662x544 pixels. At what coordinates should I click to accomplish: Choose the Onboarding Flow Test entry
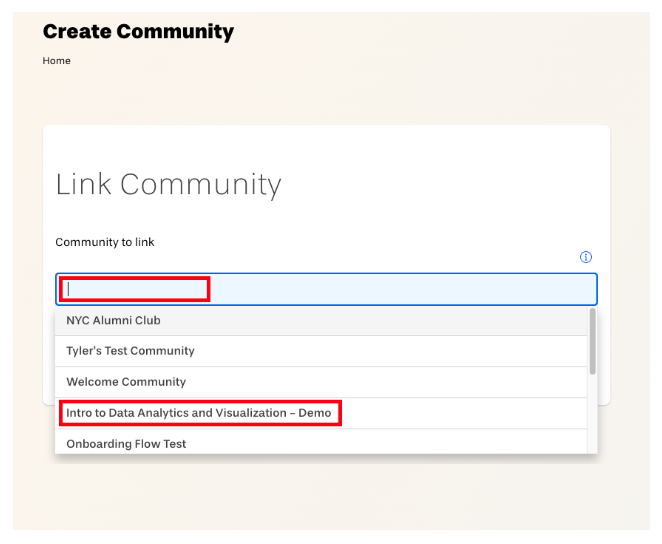pos(126,444)
